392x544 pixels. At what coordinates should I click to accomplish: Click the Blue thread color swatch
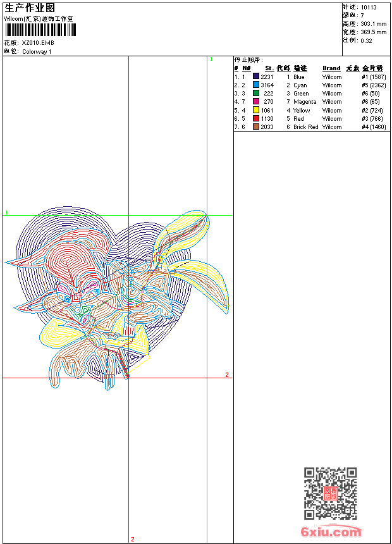click(256, 76)
